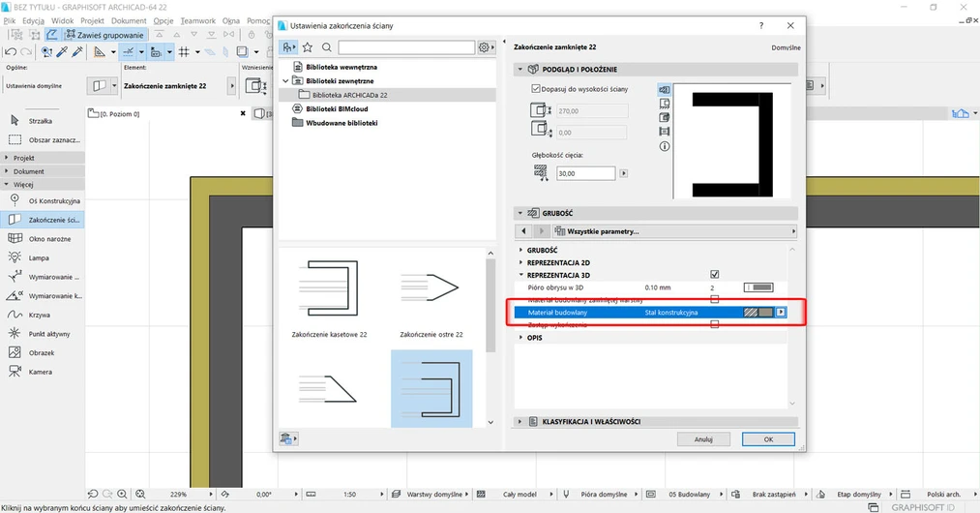Open the Widok menu
Screen dimensions: 980x513
coord(63,20)
